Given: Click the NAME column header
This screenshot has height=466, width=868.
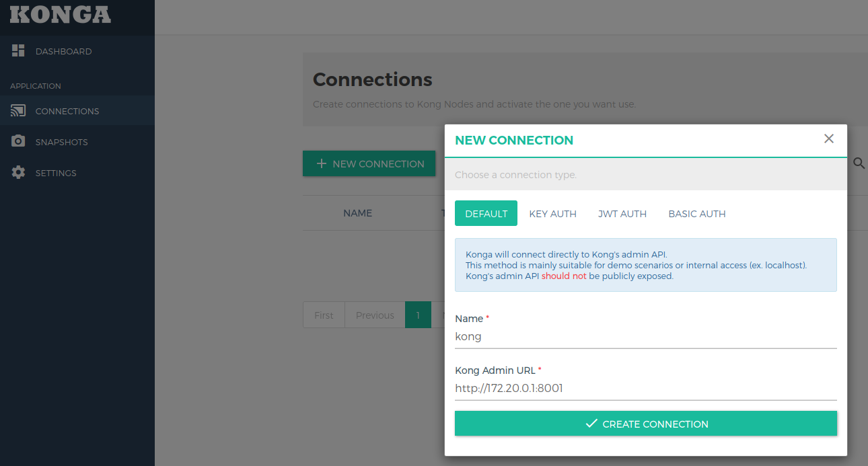Looking at the screenshot, I should 357,212.
